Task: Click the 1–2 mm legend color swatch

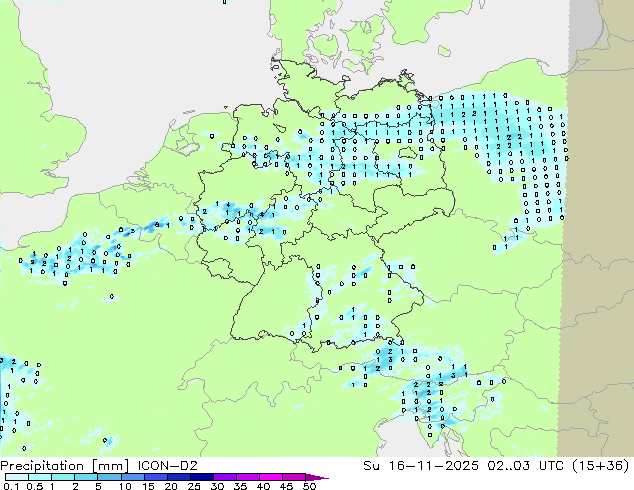Action: click(x=63, y=477)
